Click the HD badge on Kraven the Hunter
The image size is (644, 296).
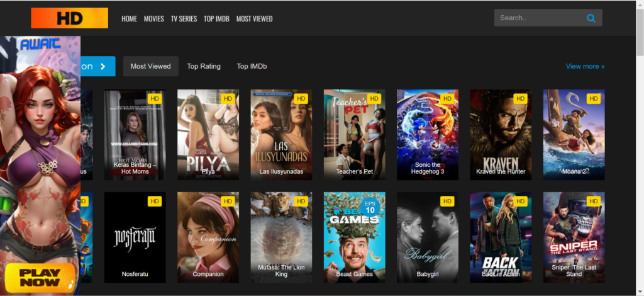(520, 99)
